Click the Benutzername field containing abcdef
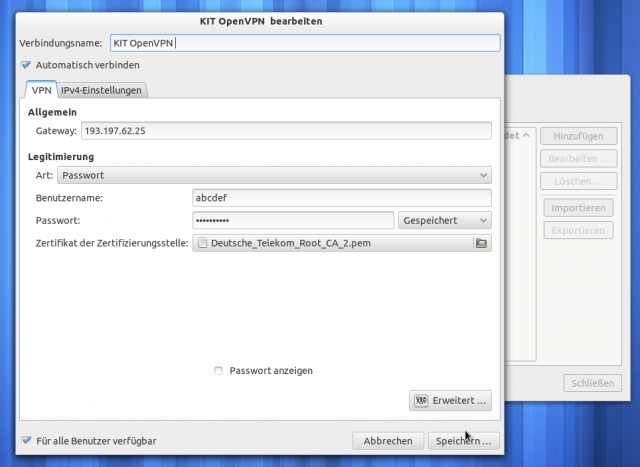 pos(341,198)
